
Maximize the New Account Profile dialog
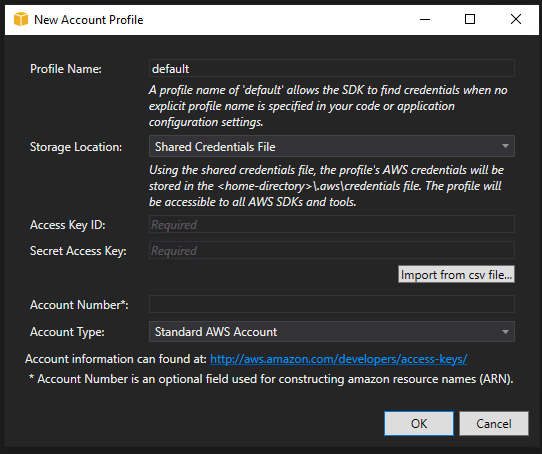tap(470, 19)
